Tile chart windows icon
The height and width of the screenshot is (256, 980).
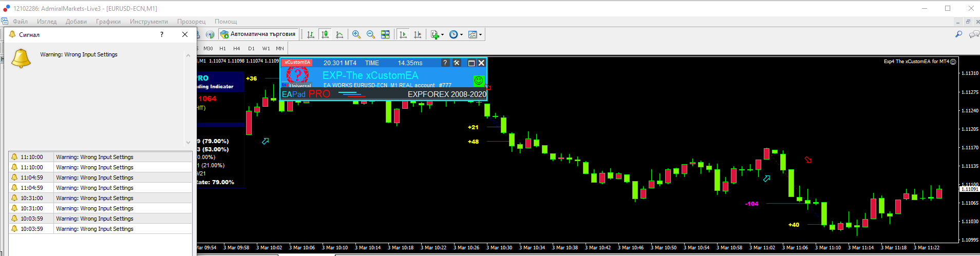point(385,34)
